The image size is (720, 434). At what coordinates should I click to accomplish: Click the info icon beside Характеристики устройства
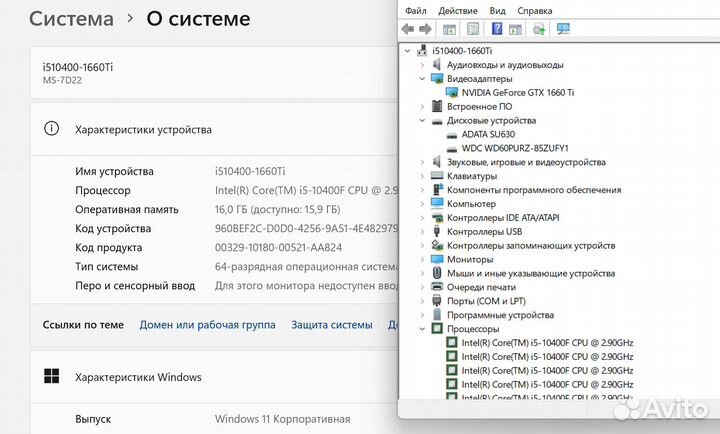51,129
